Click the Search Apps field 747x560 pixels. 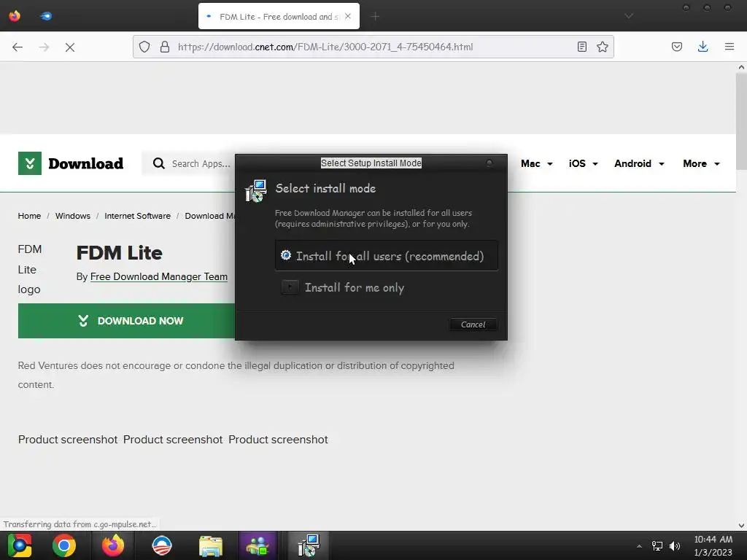tap(201, 164)
